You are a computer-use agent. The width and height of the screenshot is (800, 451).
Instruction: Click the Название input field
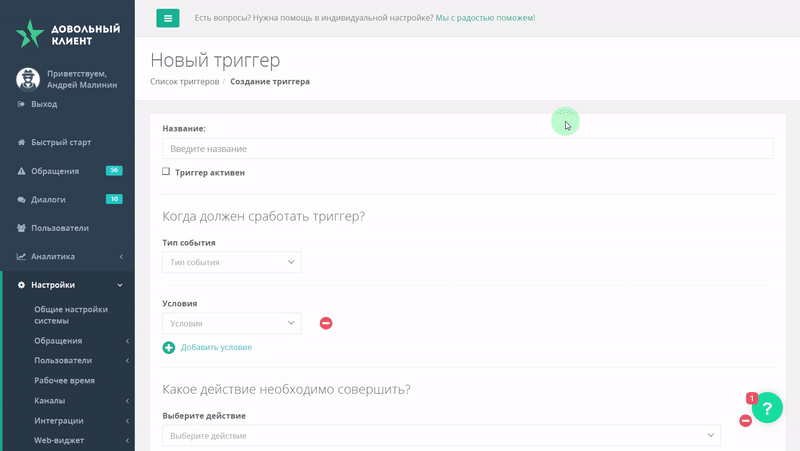point(467,148)
